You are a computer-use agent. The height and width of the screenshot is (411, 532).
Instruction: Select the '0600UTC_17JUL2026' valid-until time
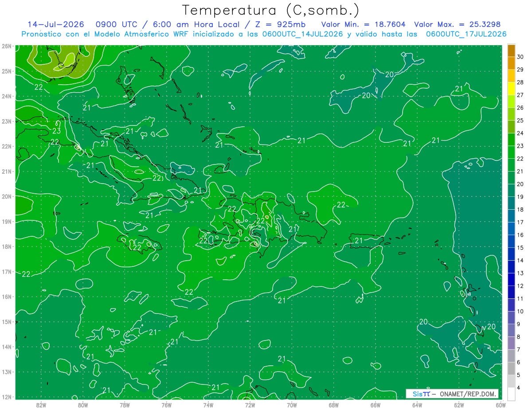(466, 34)
